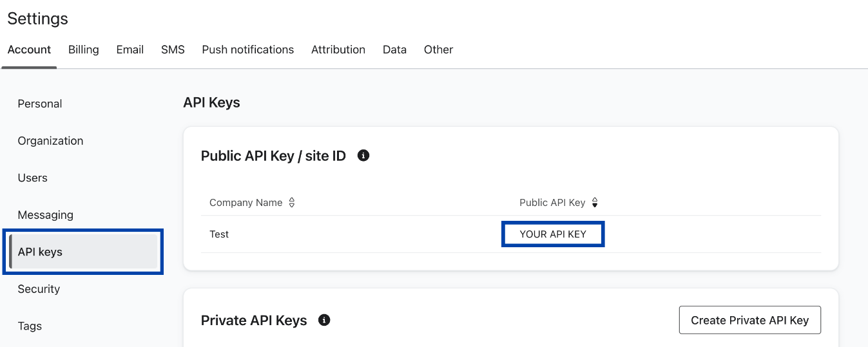Open the Billing tab

tap(84, 50)
